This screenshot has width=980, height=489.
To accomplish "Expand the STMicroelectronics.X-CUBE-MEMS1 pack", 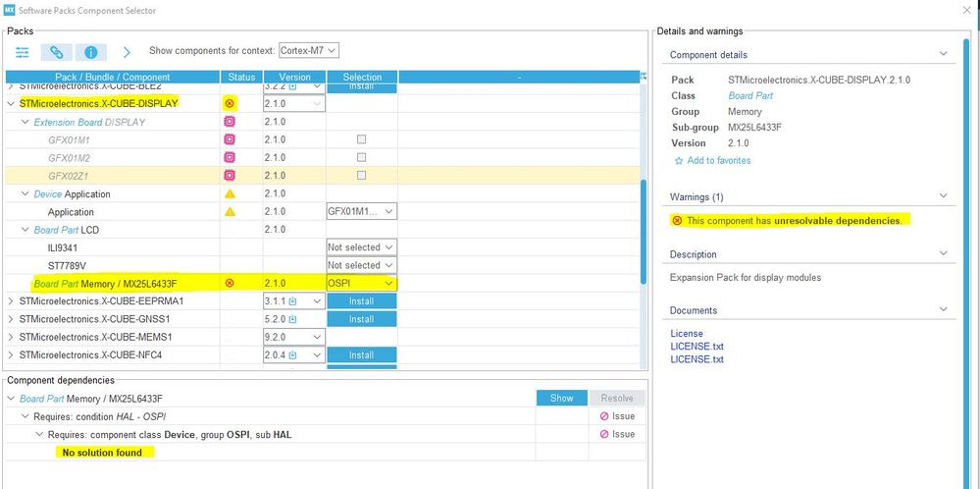I will [x=11, y=337].
